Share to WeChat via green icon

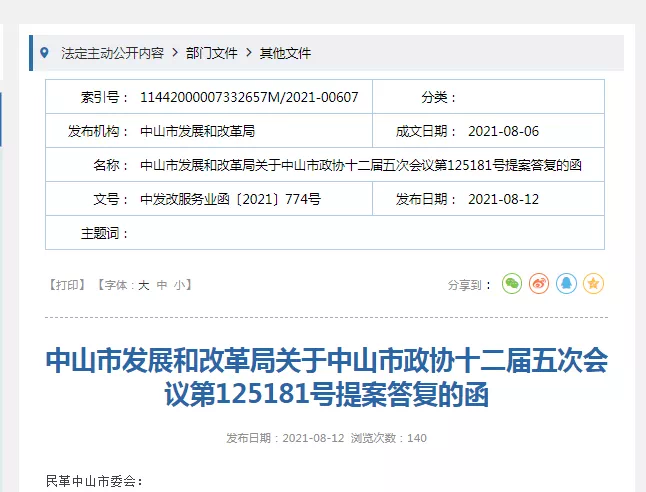pos(512,284)
